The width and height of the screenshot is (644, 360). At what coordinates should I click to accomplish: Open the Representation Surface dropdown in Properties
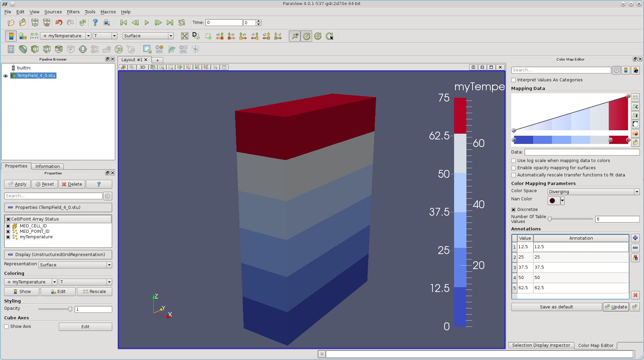coord(75,265)
